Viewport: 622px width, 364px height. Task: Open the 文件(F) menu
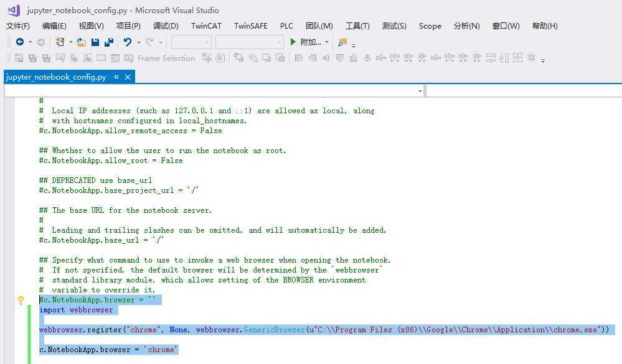tap(18, 26)
